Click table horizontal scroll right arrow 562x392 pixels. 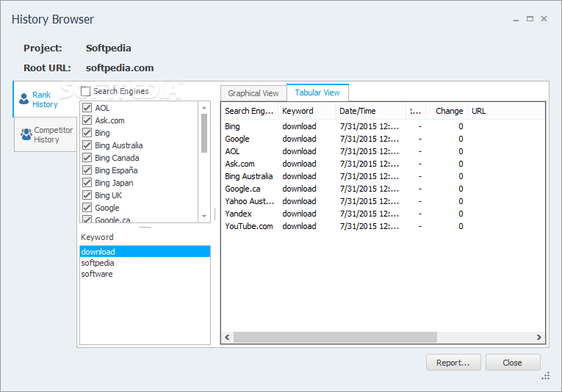538,337
